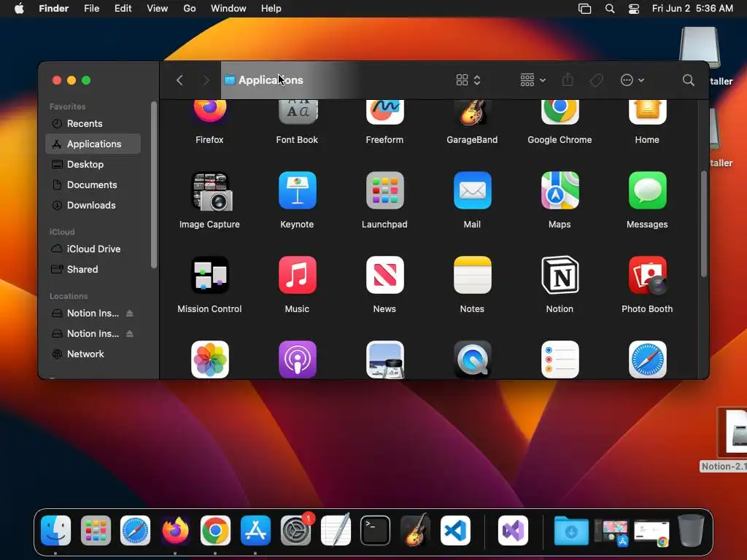Eject the first Notion Installer volume
The width and height of the screenshot is (747, 560).
[130, 314]
